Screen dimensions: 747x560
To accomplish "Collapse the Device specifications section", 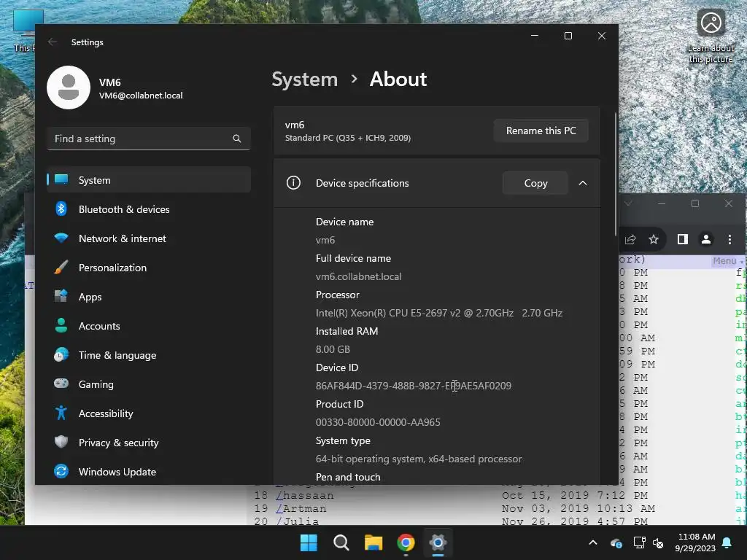I will tap(583, 183).
